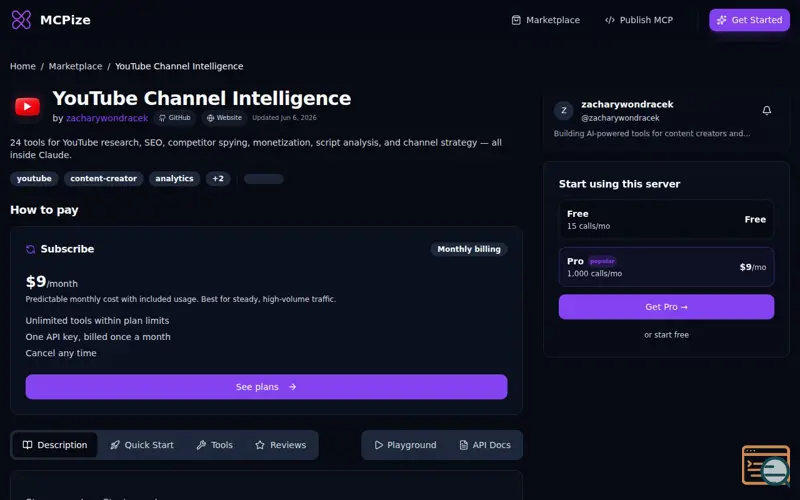Open the GitHub badge link
This screenshot has width=800, height=500.
[x=174, y=118]
